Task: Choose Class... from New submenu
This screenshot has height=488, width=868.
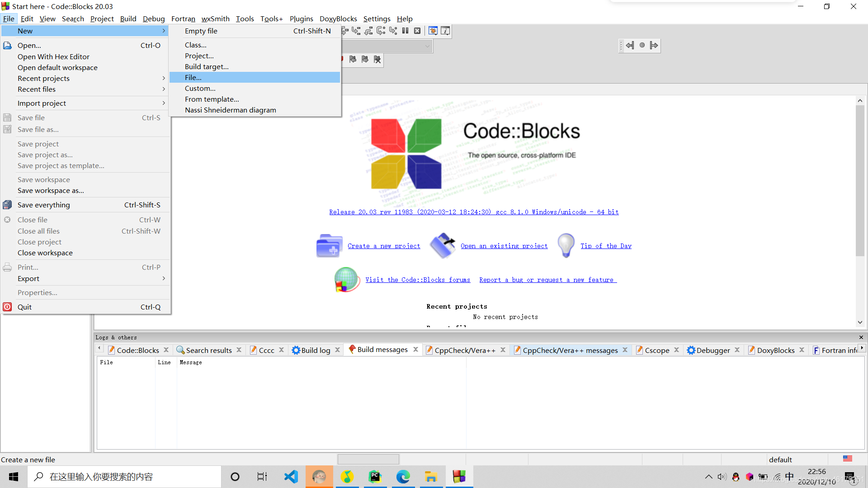Action: (x=255, y=45)
